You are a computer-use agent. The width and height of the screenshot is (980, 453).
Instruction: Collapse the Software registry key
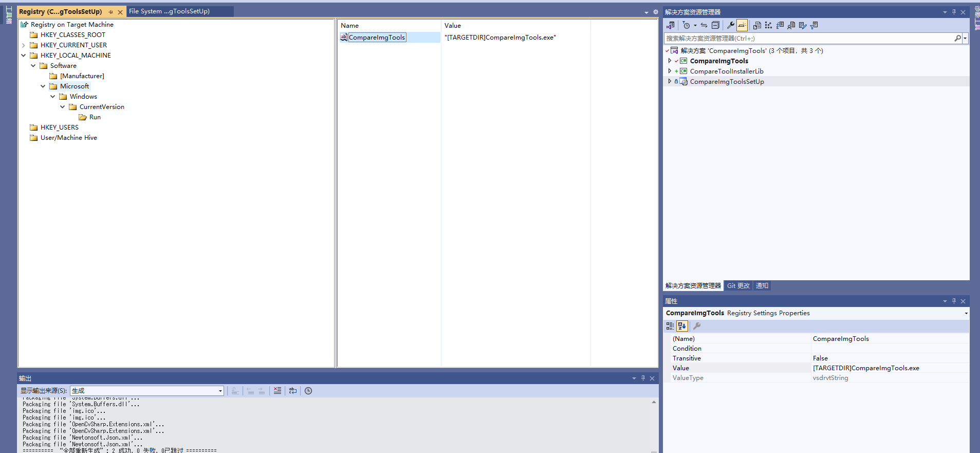point(33,66)
